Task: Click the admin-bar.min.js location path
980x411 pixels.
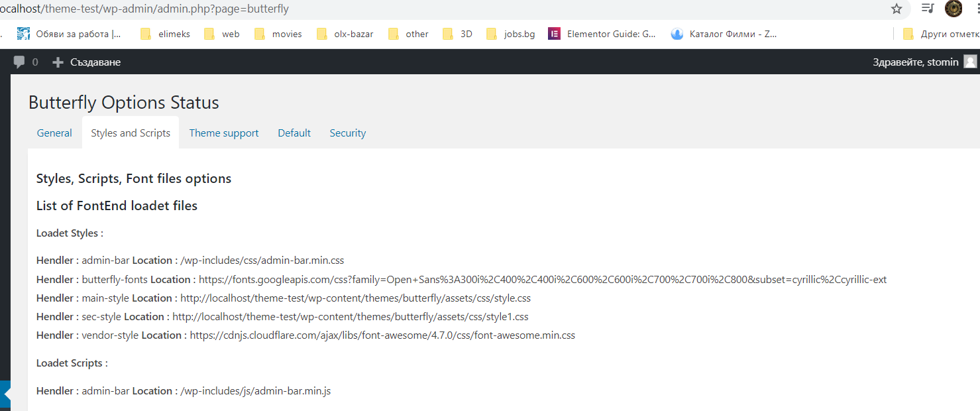Action: [256, 391]
